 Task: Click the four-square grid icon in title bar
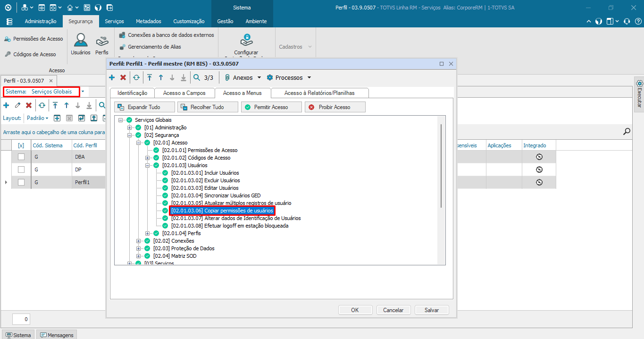[x=87, y=8]
